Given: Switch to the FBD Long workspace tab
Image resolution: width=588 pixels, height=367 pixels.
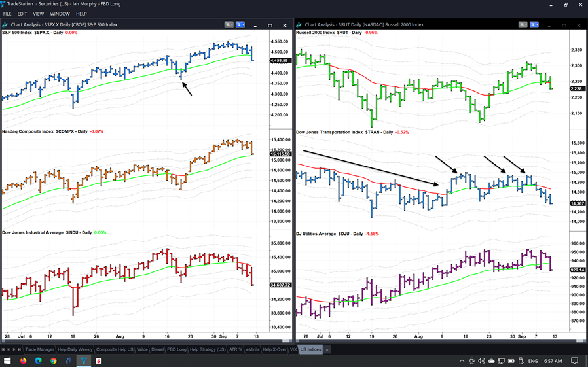Looking at the screenshot, I should 177,350.
